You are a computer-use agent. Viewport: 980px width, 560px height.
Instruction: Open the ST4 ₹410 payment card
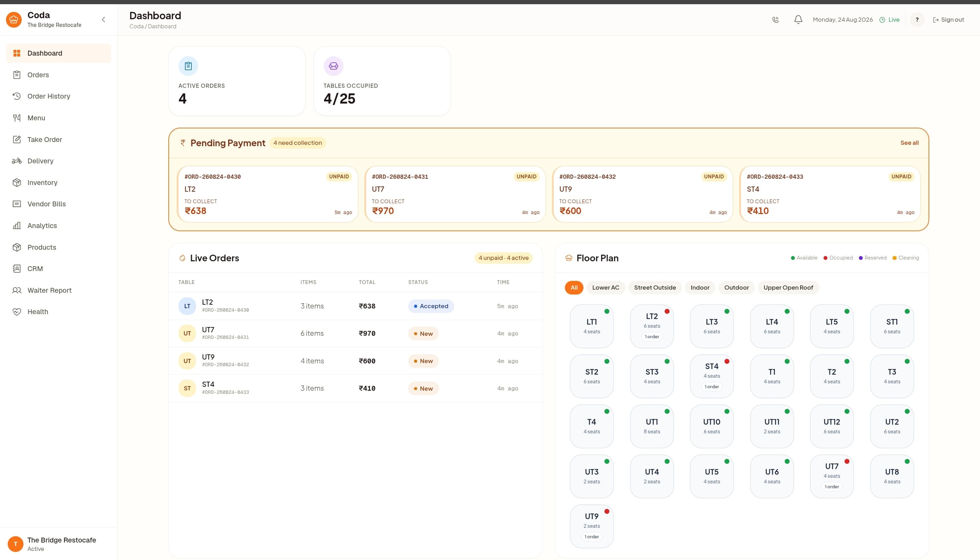point(830,194)
